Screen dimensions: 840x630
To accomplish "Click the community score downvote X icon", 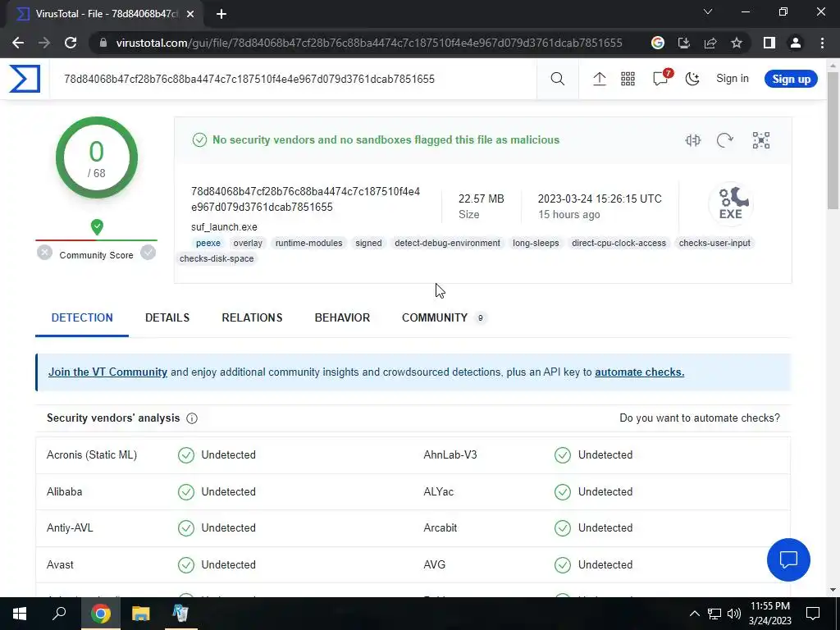I will tap(44, 253).
